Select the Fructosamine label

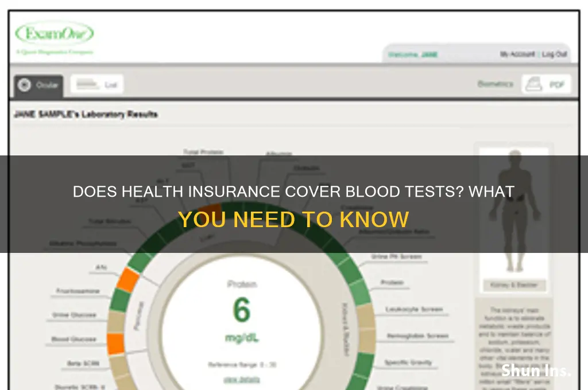point(78,291)
